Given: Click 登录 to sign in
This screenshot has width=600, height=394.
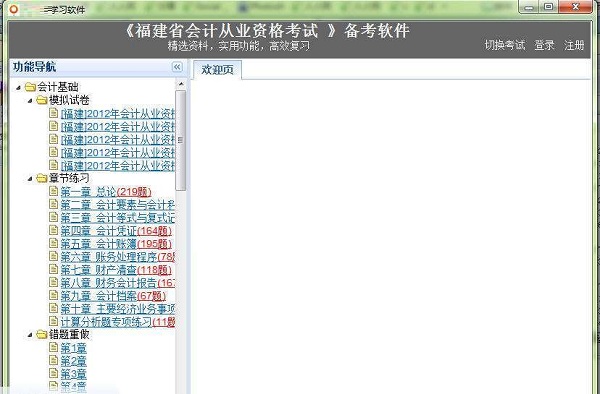Looking at the screenshot, I should (544, 45).
